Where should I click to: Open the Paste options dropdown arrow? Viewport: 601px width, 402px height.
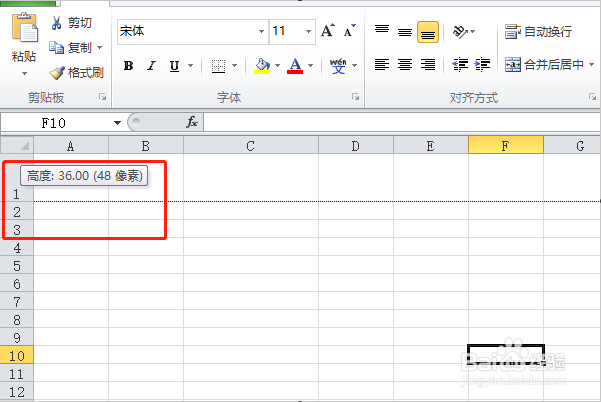coord(25,73)
